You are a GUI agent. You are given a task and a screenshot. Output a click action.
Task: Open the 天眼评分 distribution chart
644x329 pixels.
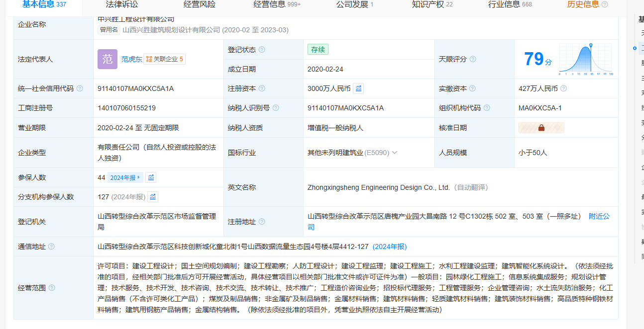pos(586,59)
